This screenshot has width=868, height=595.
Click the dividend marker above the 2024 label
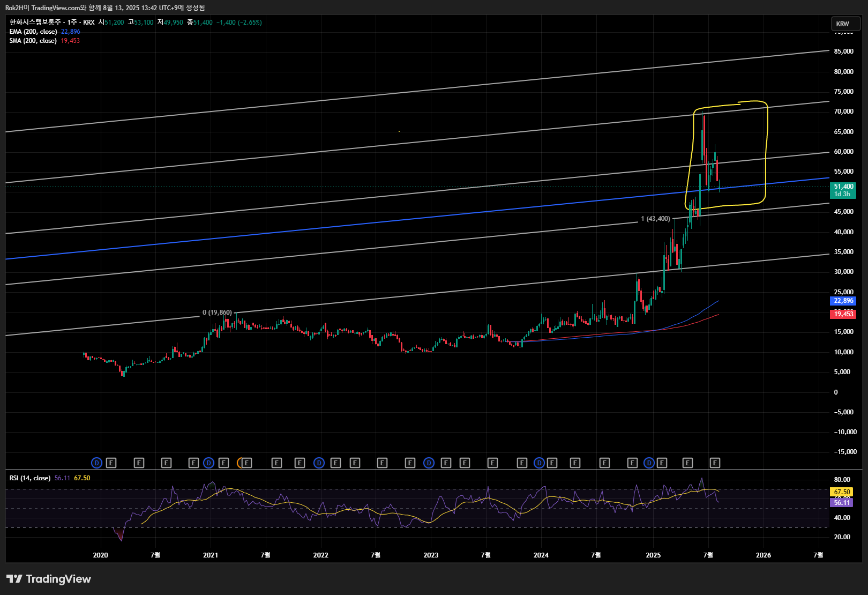(x=539, y=463)
